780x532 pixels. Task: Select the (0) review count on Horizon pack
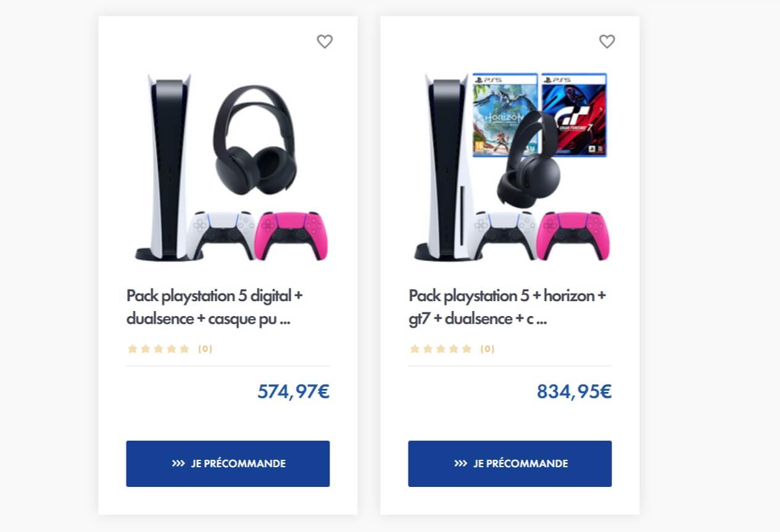pos(487,349)
